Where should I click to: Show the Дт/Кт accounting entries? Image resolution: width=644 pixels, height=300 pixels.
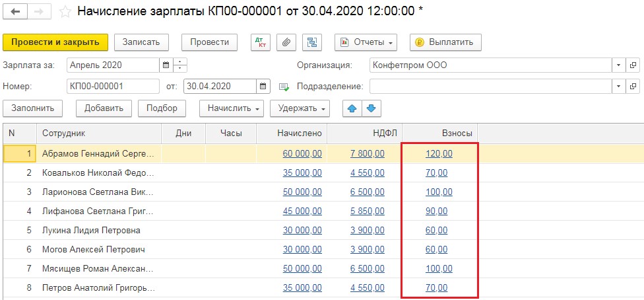coord(261,42)
